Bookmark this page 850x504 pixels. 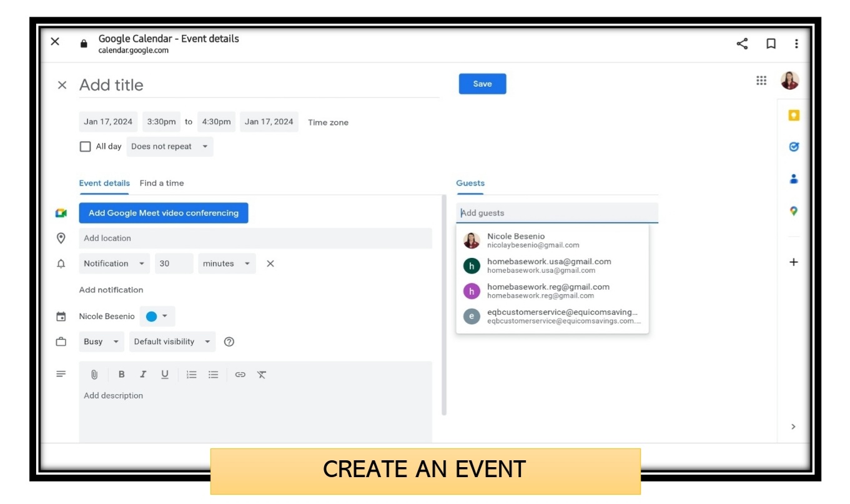coord(771,44)
